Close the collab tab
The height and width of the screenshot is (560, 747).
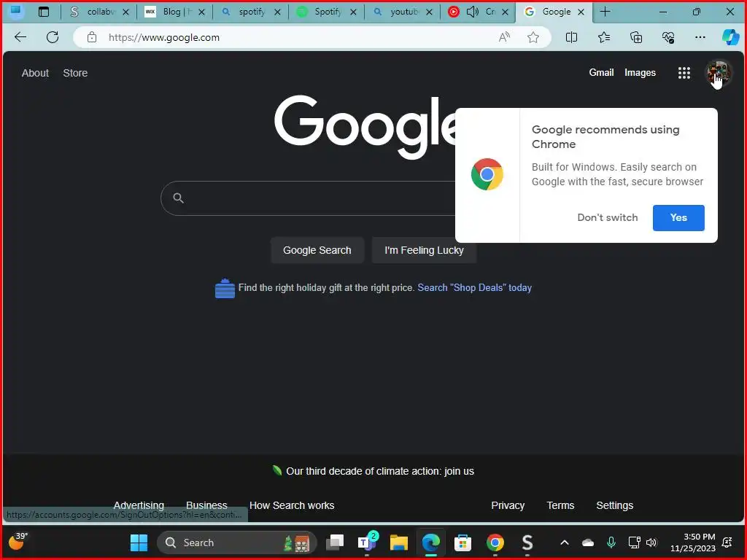coord(125,12)
